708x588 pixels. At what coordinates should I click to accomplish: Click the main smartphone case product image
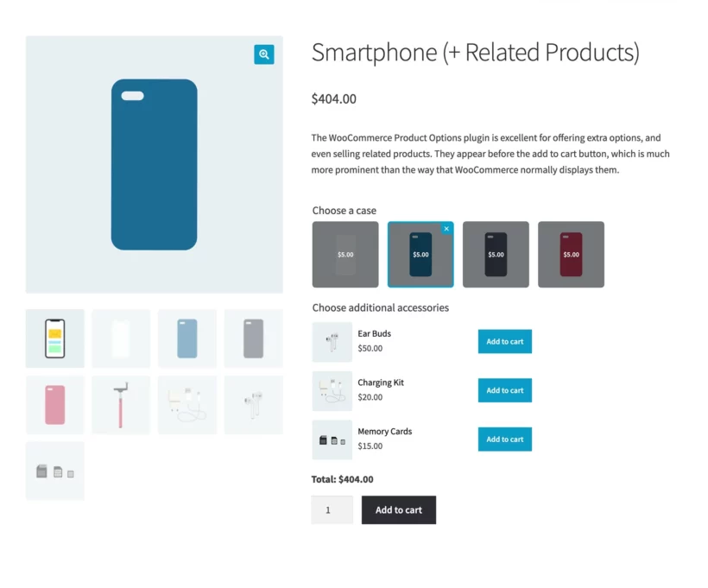(x=154, y=163)
